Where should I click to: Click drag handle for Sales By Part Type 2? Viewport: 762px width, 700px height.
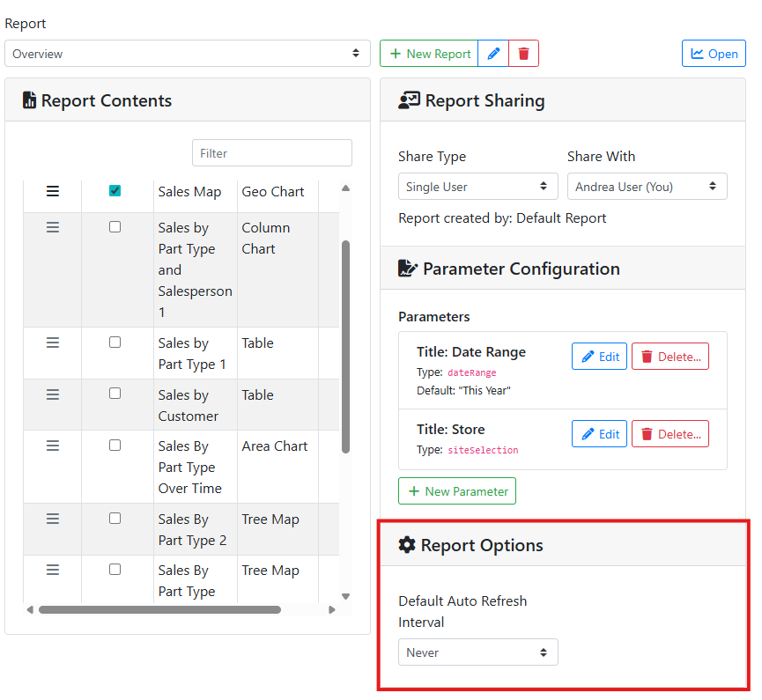click(53, 519)
